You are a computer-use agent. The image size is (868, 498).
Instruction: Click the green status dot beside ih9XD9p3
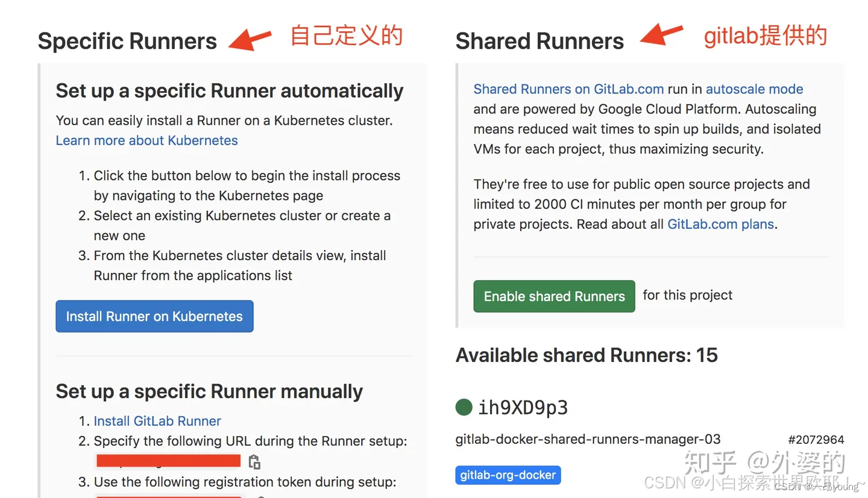pyautogui.click(x=464, y=407)
